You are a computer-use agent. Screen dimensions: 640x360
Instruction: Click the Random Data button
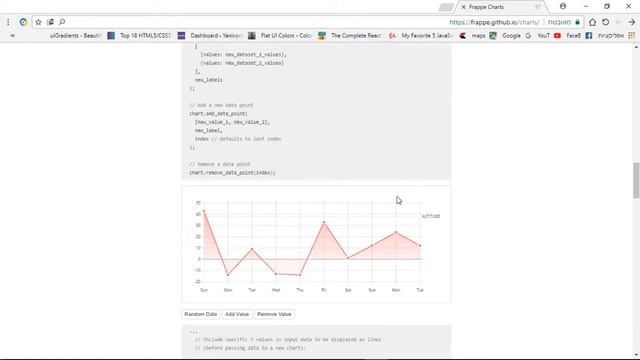pos(200,314)
